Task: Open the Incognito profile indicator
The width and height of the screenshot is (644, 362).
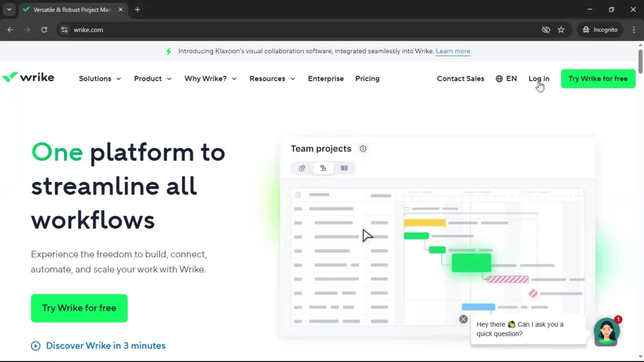Action: tap(600, 30)
